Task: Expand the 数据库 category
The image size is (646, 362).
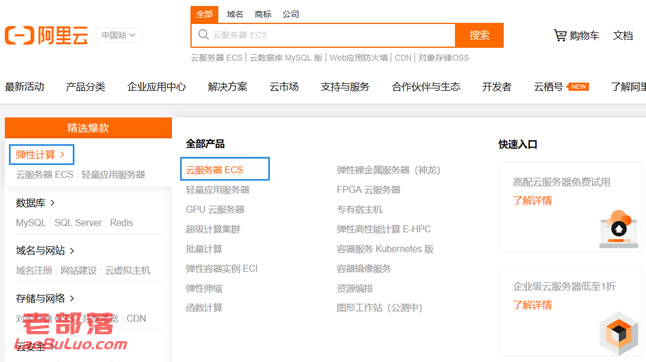Action: pyautogui.click(x=35, y=203)
